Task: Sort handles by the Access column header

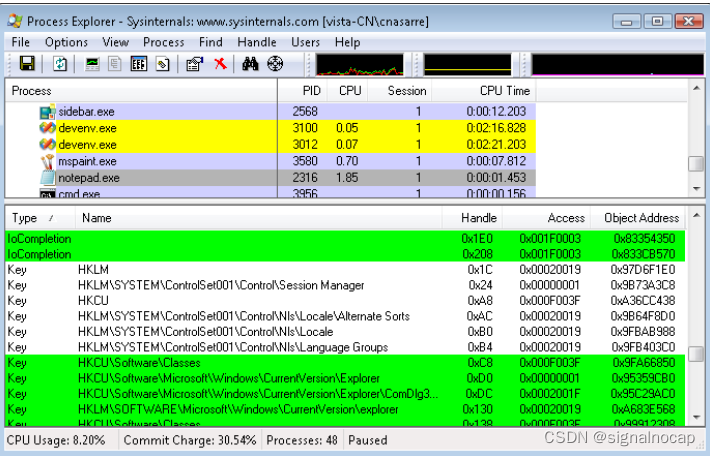Action: pyautogui.click(x=547, y=218)
